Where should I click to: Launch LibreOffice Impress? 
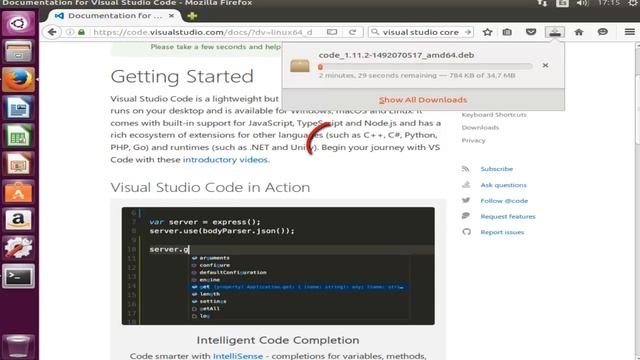pyautogui.click(x=18, y=164)
